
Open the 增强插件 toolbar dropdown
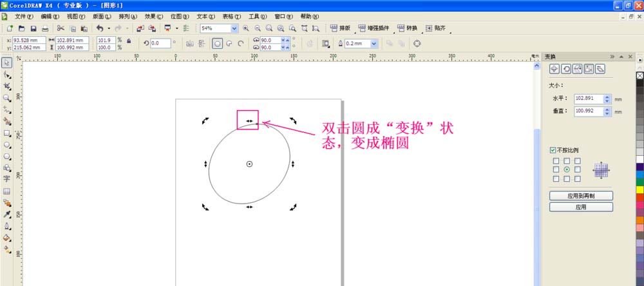click(x=374, y=28)
